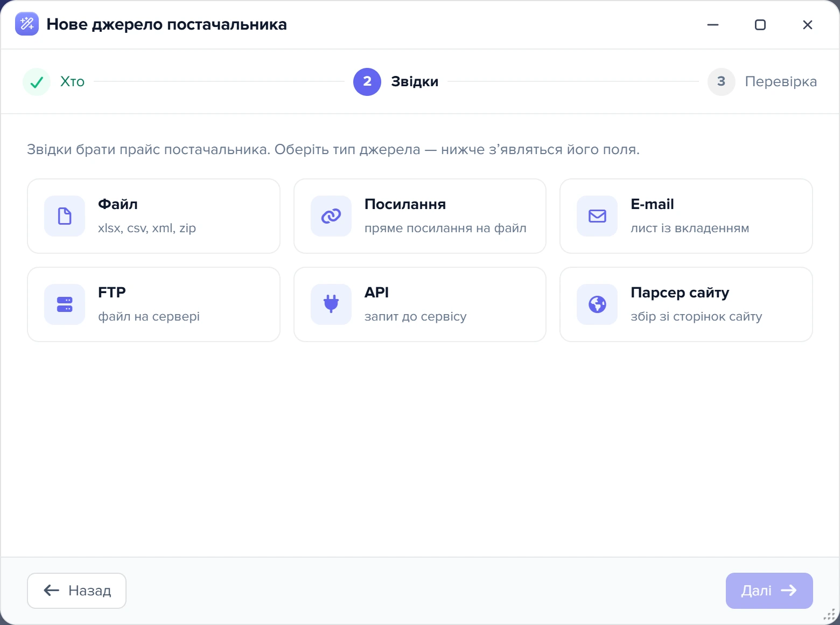Click the API card title

point(377,293)
